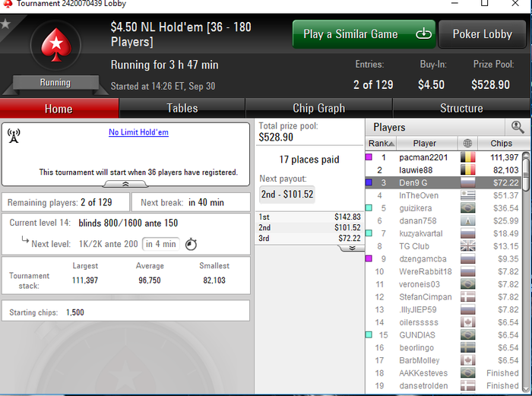The height and width of the screenshot is (396, 532).
Task: Select player lauwie88 in the list
Action: point(443,170)
